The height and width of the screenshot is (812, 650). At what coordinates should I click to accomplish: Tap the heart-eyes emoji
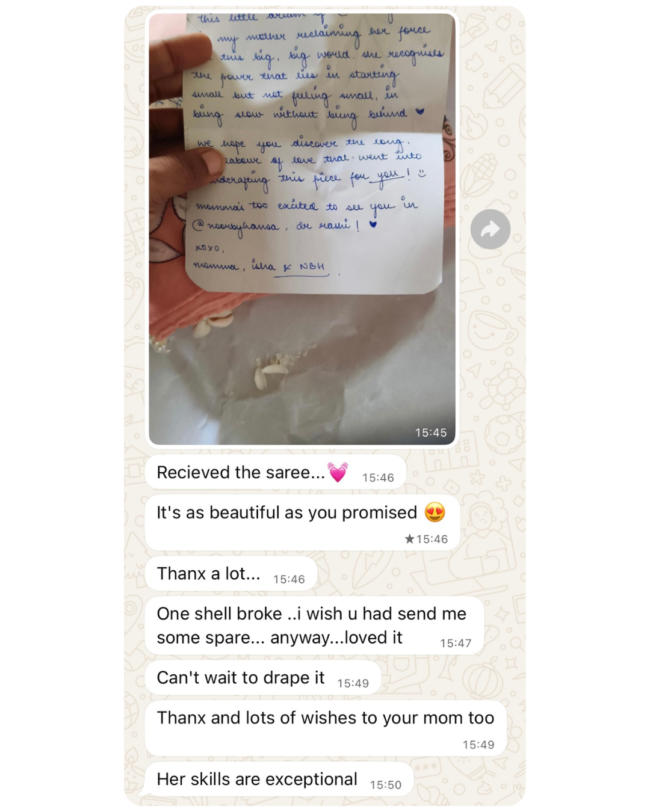point(435,512)
